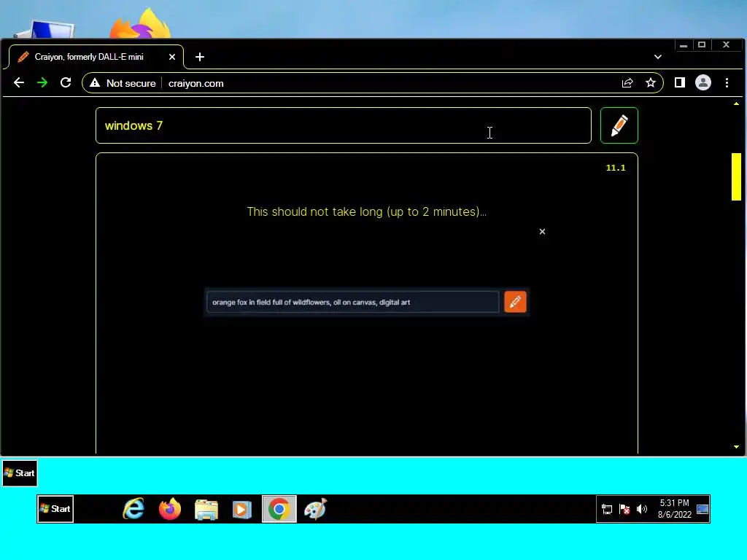This screenshot has width=747, height=560.
Task: Expand the tab search dropdown arrow
Action: pyautogui.click(x=658, y=57)
